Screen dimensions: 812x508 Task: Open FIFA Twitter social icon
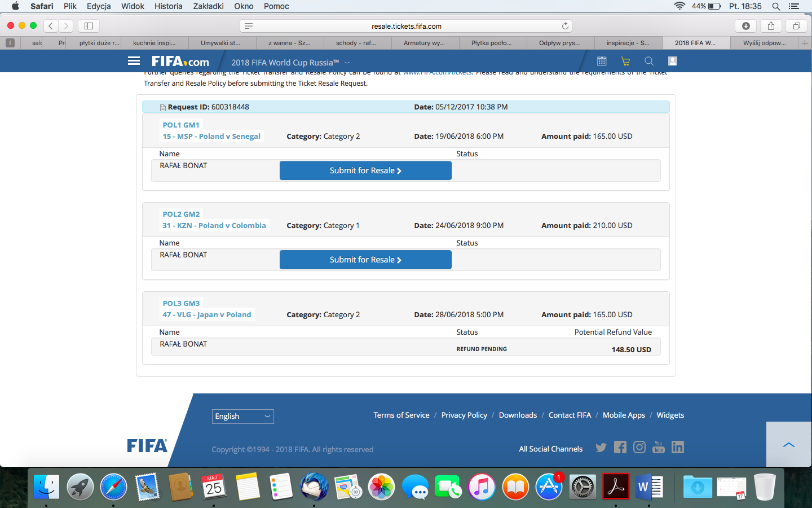pyautogui.click(x=601, y=448)
